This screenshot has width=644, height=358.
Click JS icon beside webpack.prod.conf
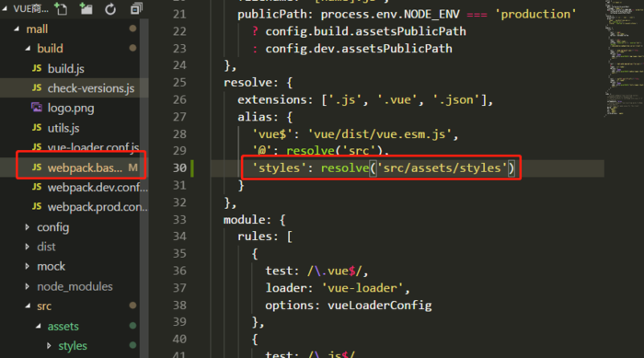tap(37, 207)
